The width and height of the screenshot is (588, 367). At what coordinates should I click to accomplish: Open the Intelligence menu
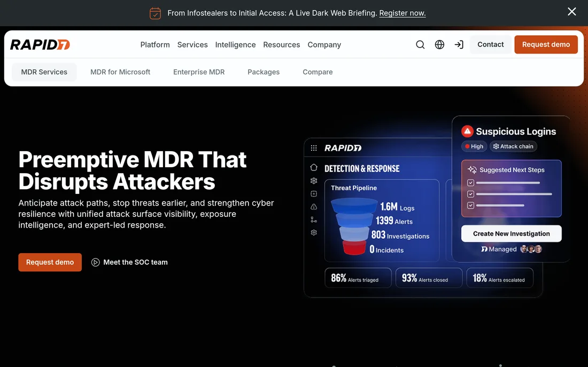pyautogui.click(x=236, y=45)
